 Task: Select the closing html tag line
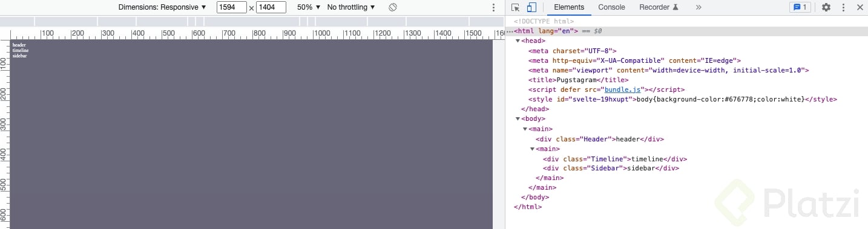(x=528, y=207)
